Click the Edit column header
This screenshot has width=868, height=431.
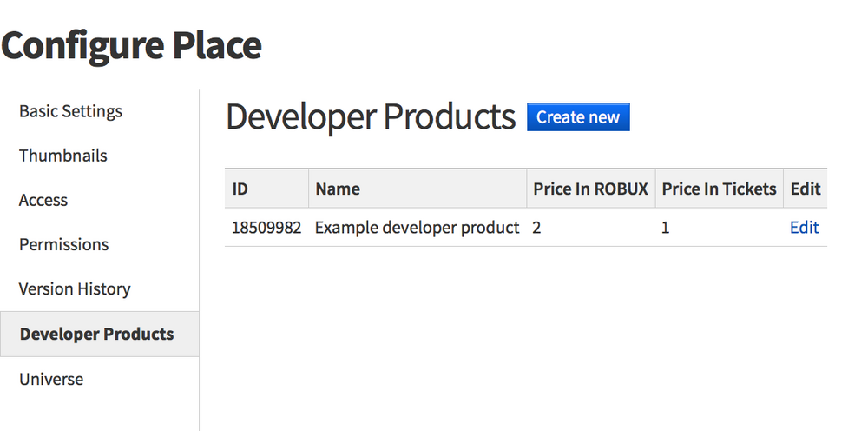(806, 189)
